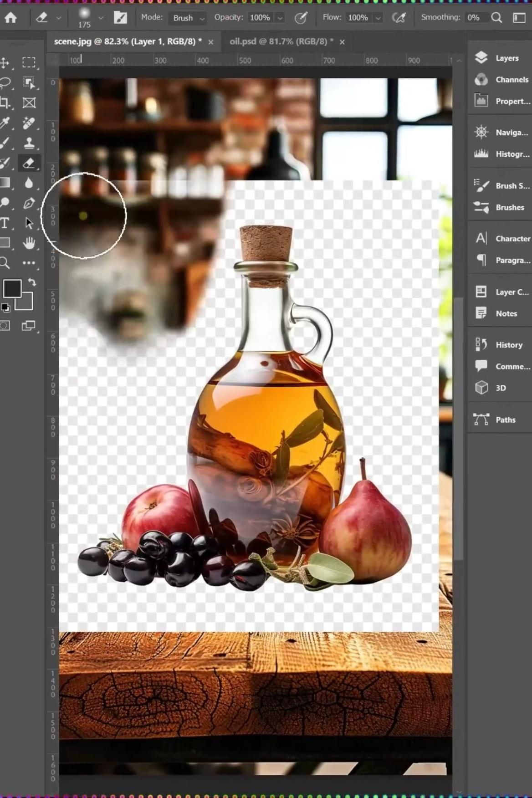Viewport: 532px width, 798px height.
Task: Switch to the oil.psd document tab
Action: tap(281, 41)
